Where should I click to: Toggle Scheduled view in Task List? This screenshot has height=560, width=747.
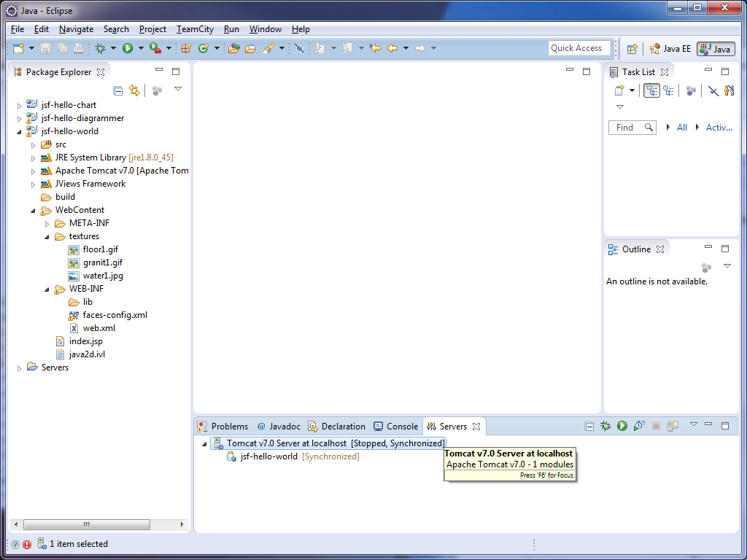tap(668, 90)
